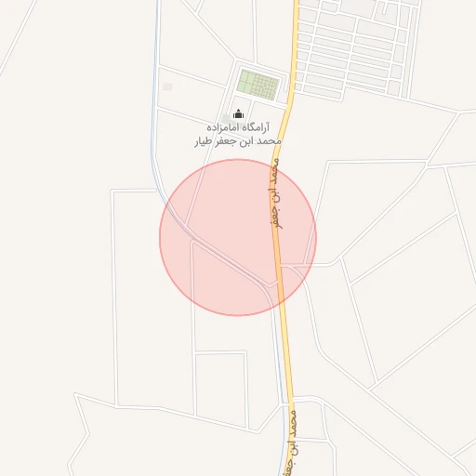The image size is (476, 476).
Task: Click the large empty block left of red circle
Action: pyautogui.click(x=153, y=297)
